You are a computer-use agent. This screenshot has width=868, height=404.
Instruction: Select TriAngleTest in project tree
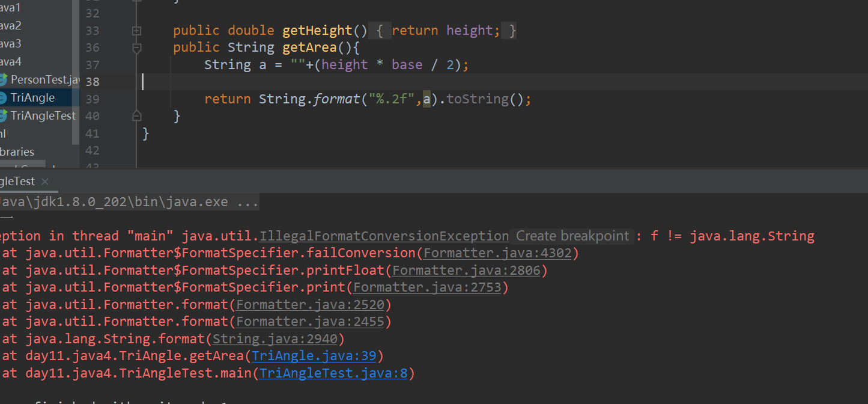coord(43,115)
